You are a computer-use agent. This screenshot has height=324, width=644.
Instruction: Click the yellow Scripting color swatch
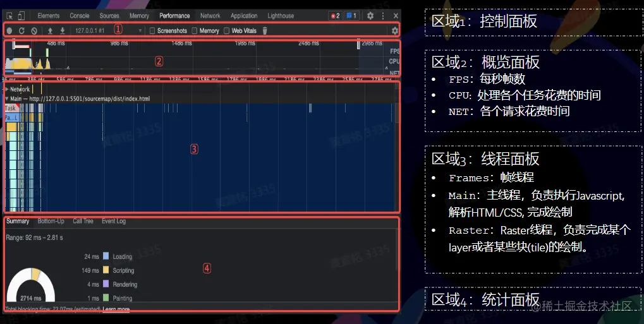106,270
